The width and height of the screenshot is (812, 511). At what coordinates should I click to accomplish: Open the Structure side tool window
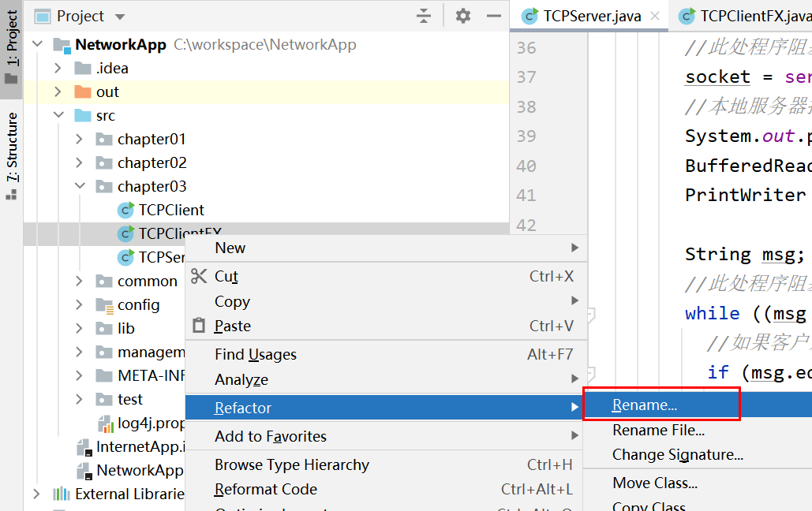[12, 155]
